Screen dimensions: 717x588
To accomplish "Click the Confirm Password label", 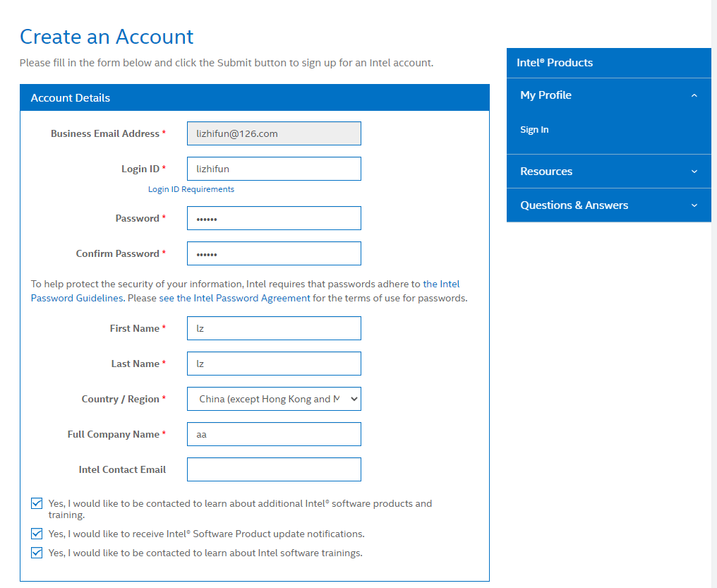I will tap(118, 253).
